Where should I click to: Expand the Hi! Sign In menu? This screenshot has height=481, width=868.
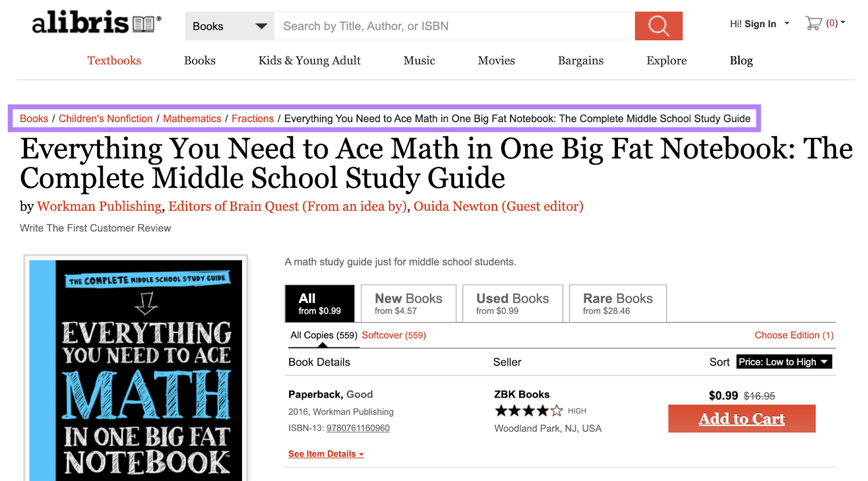pos(759,24)
